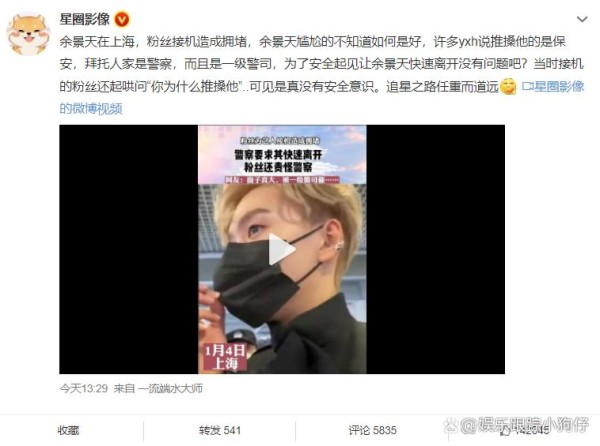
Task: Open 评论 5835 comments section
Action: (x=372, y=430)
